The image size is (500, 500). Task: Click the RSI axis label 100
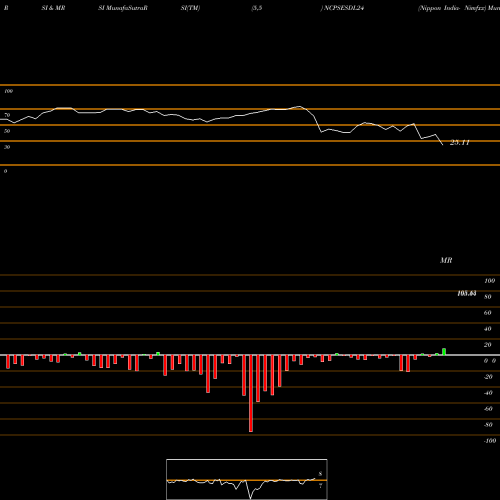pyautogui.click(x=8, y=91)
